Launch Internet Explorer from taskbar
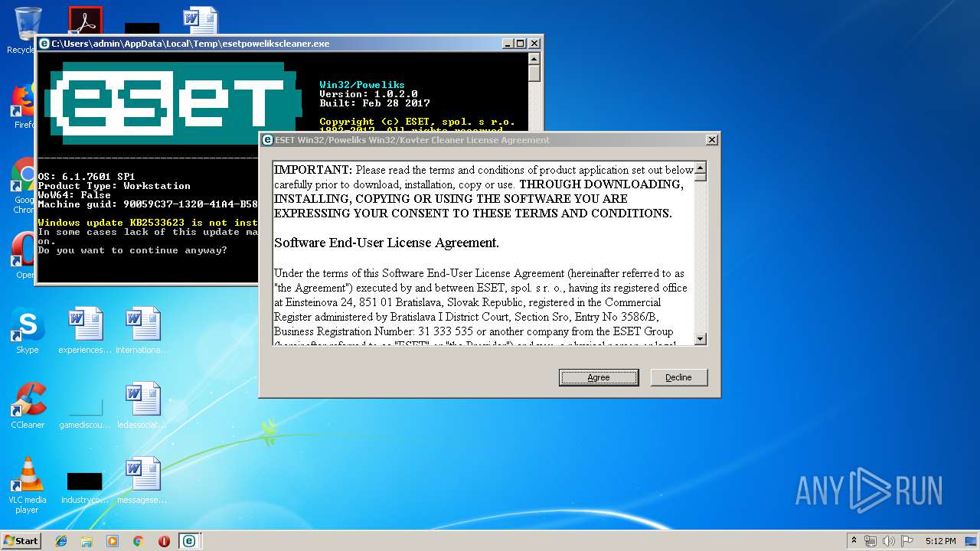Screen dimensions: 980x551 click(x=61, y=541)
